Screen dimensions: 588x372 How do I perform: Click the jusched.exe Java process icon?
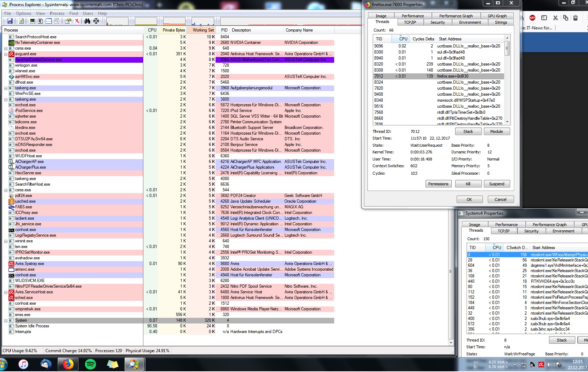tap(11, 201)
